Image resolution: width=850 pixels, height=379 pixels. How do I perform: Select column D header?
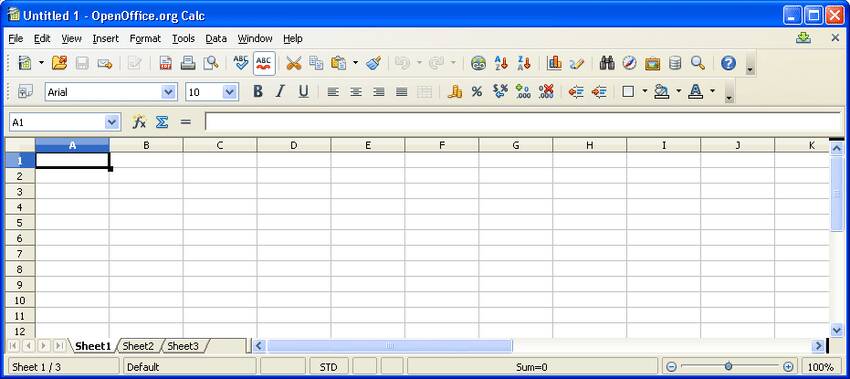294,145
